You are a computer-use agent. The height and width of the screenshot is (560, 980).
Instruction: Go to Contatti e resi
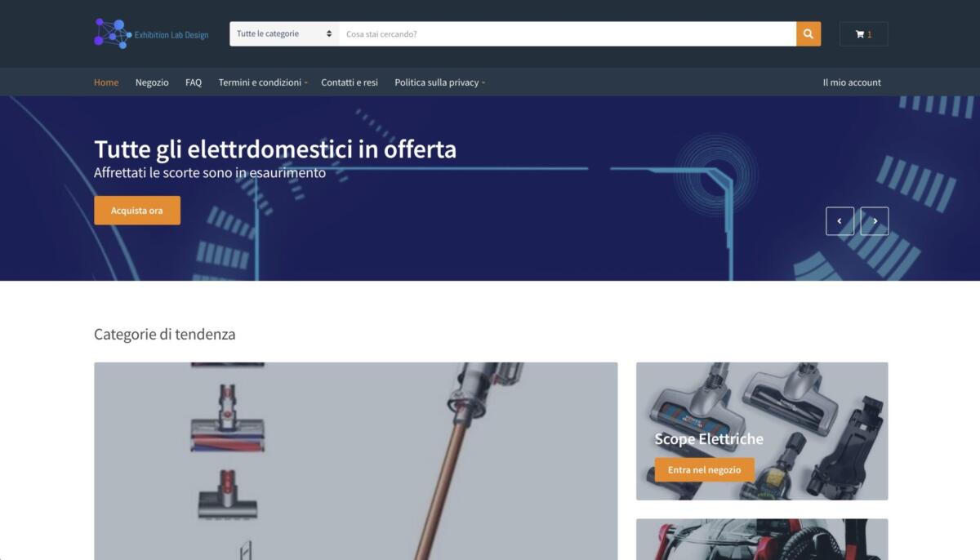(350, 82)
